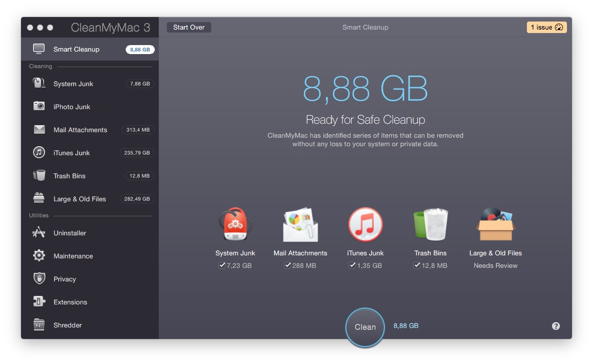The width and height of the screenshot is (593, 364).
Task: Uncheck the System Junk 7,23 GB checkbox
Action: tap(222, 265)
